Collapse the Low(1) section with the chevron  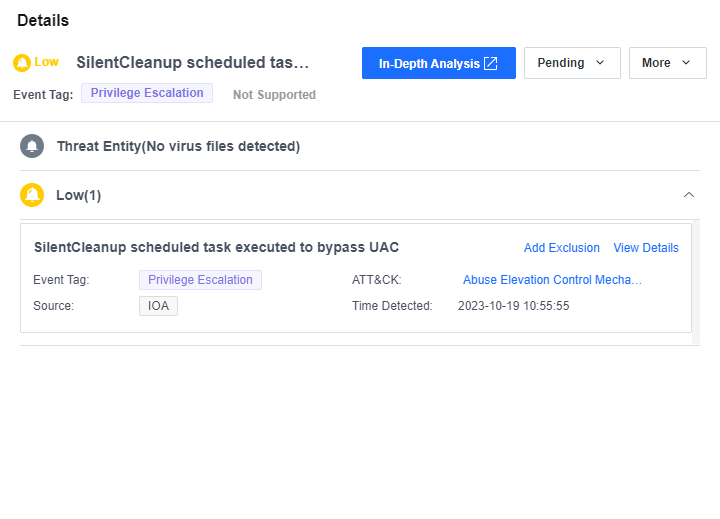[x=688, y=195]
